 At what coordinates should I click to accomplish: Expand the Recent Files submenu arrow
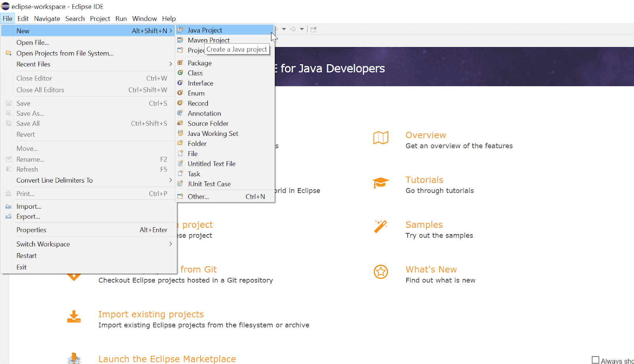tap(171, 64)
